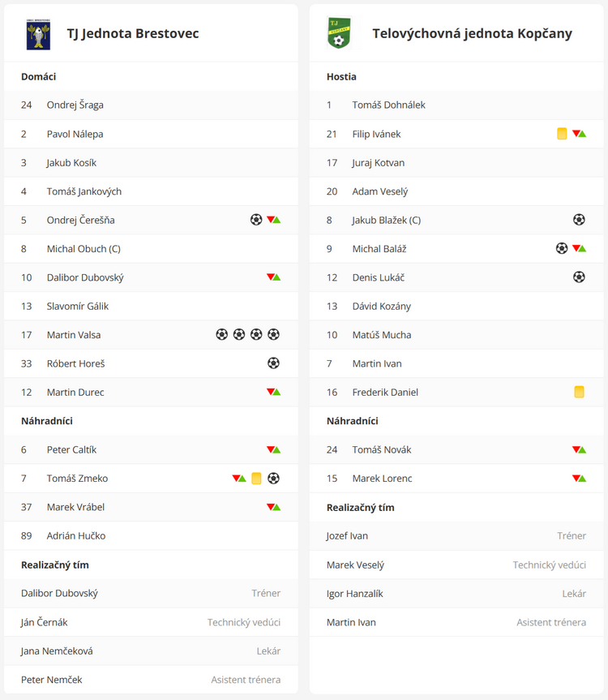Click Tomáš Zmeko's yellow card icon
Viewport: 608px width, 700px height.
coord(256,478)
